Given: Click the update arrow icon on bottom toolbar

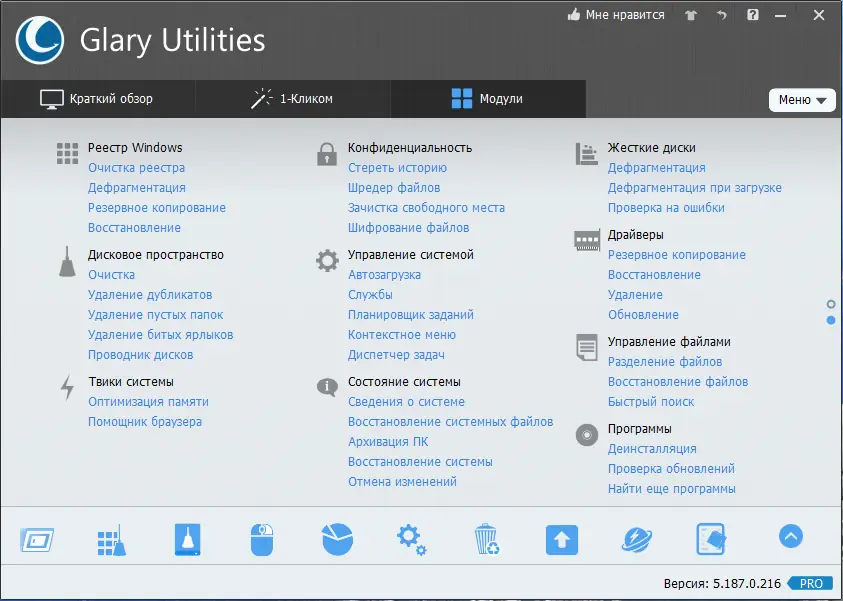Looking at the screenshot, I should click(561, 540).
